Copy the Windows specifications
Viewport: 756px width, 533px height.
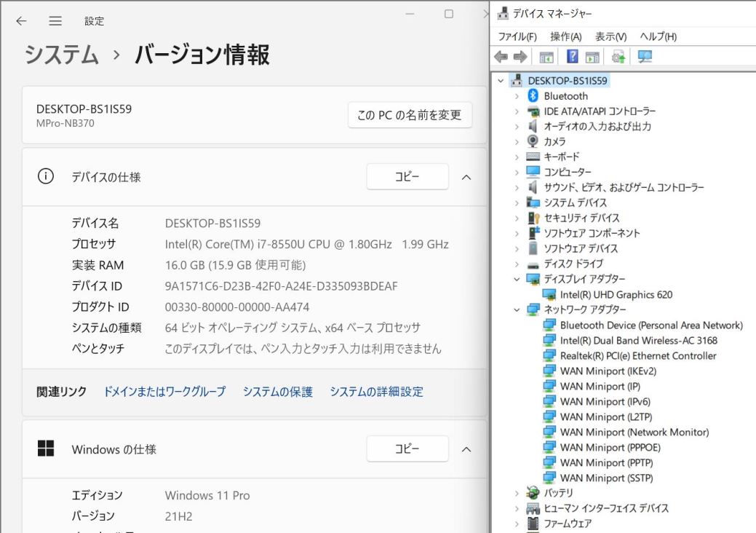(407, 449)
